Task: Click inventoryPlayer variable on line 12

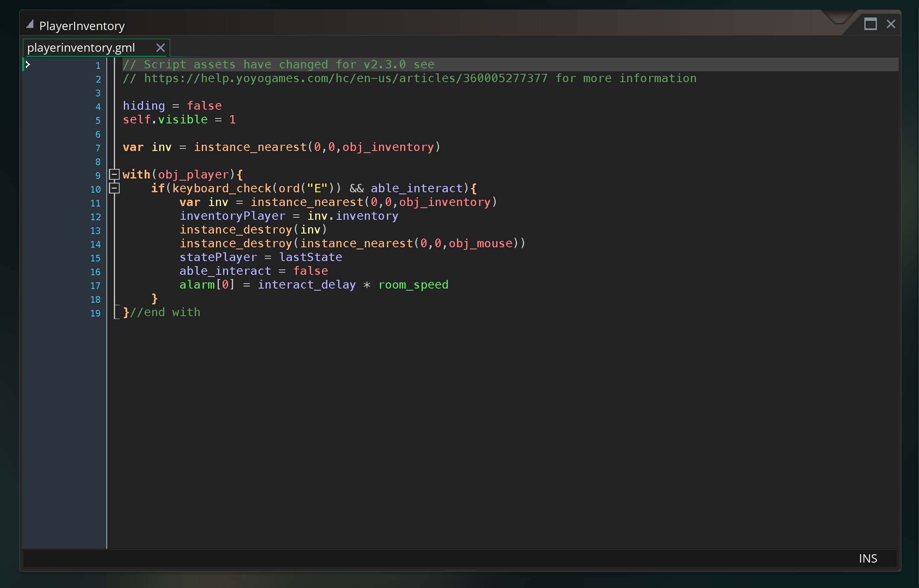Action: (233, 216)
